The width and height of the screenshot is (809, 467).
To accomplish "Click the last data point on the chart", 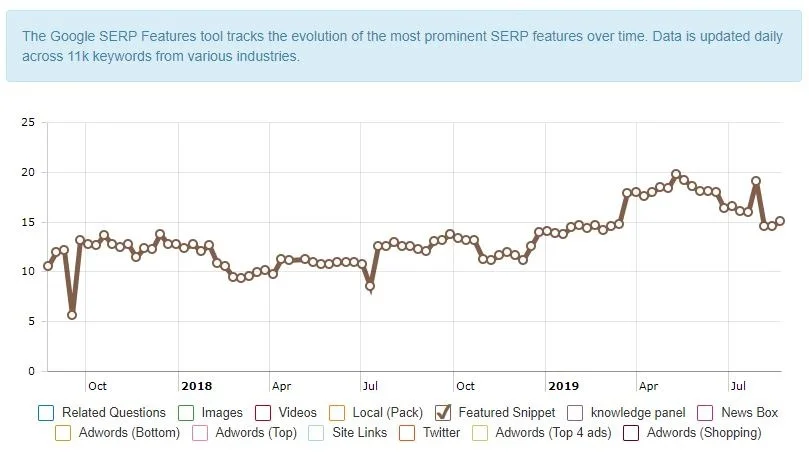I will [x=780, y=221].
